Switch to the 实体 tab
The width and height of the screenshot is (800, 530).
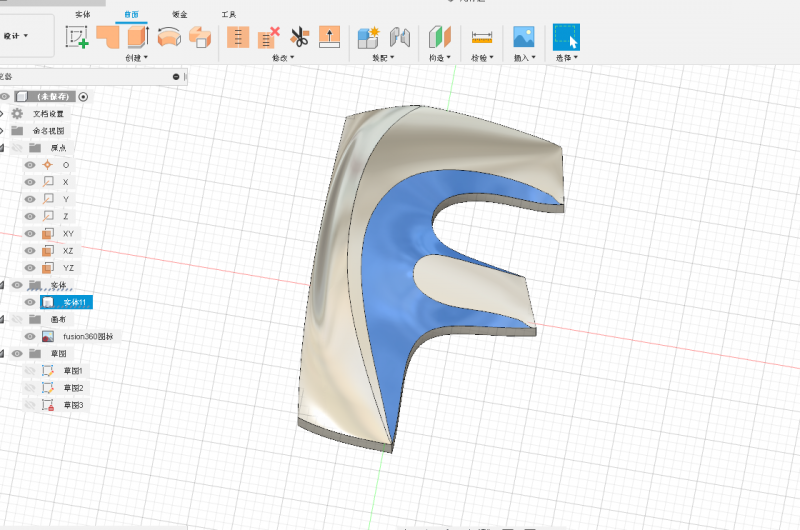click(x=83, y=15)
